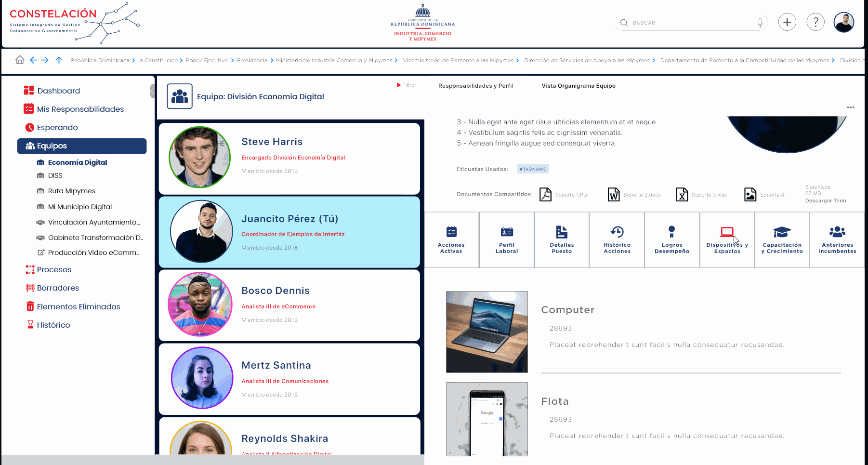The image size is (868, 465).
Task: Select Ruta Mipymes team in sidebar
Action: pyautogui.click(x=71, y=191)
